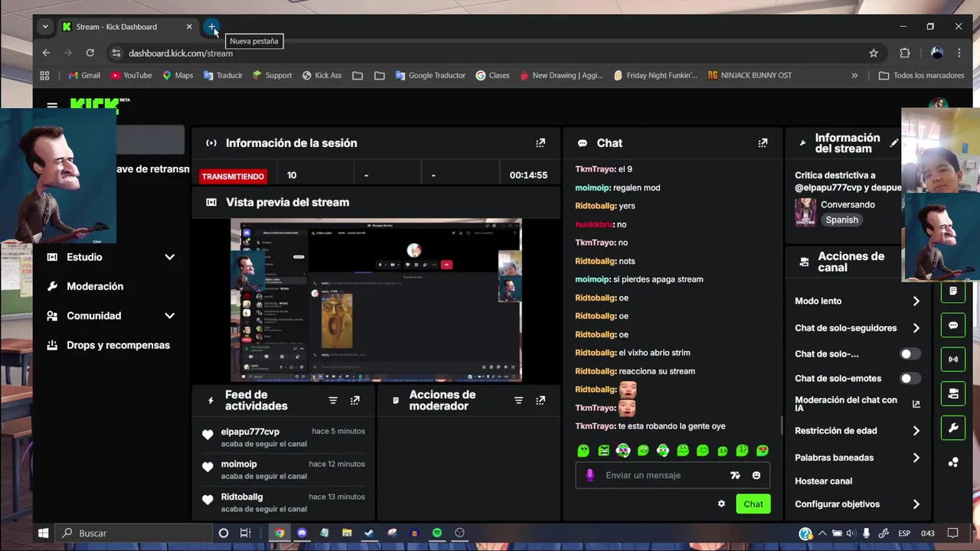Select the Stream - Kick Dashboard tab
980x551 pixels.
coord(127,27)
